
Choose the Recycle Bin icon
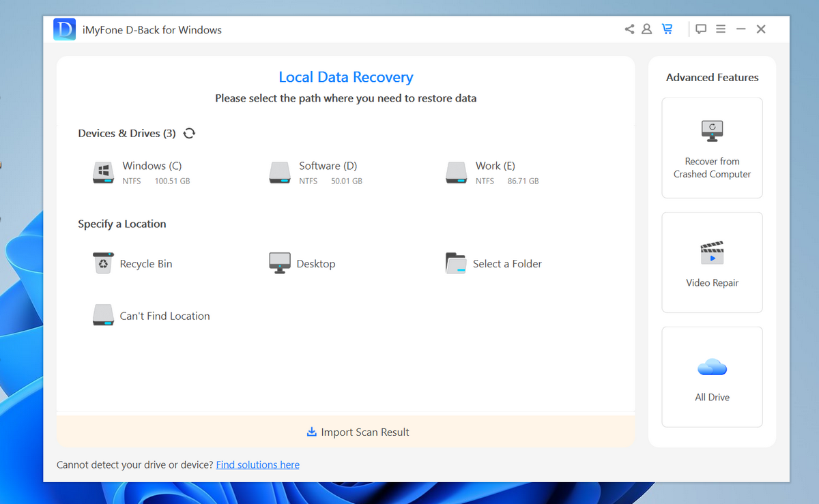[103, 263]
